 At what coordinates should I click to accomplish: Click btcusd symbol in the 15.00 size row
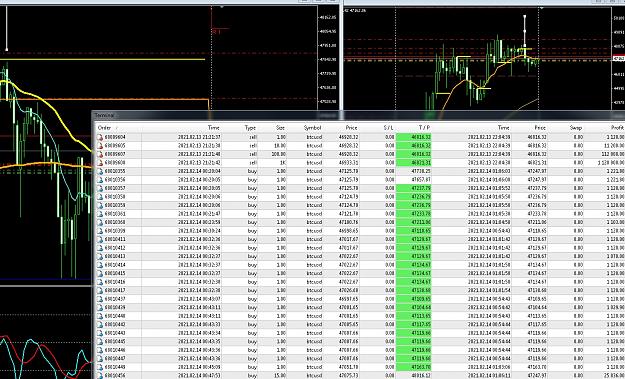pyautogui.click(x=314, y=375)
